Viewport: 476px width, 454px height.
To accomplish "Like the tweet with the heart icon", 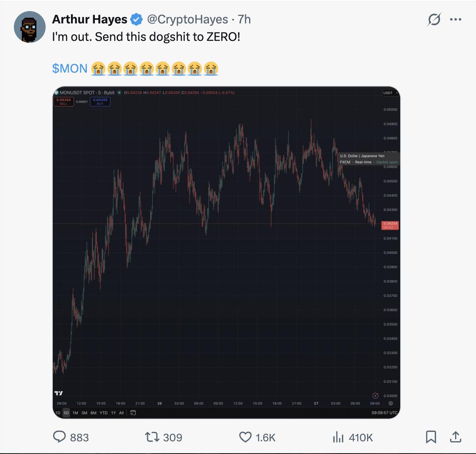I will (246, 437).
